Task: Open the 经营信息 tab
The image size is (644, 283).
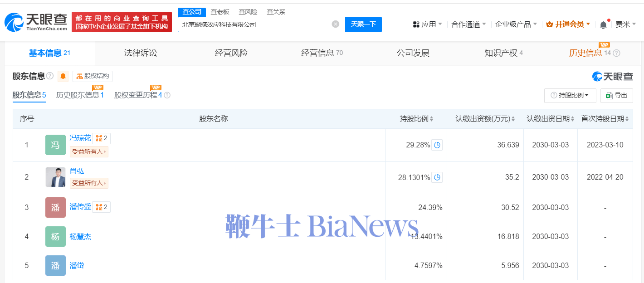Action: coord(322,53)
